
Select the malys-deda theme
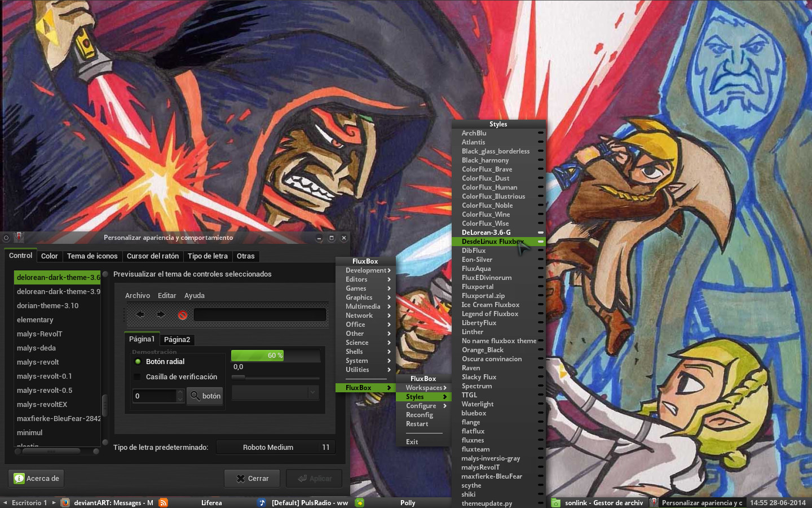[x=58, y=348]
